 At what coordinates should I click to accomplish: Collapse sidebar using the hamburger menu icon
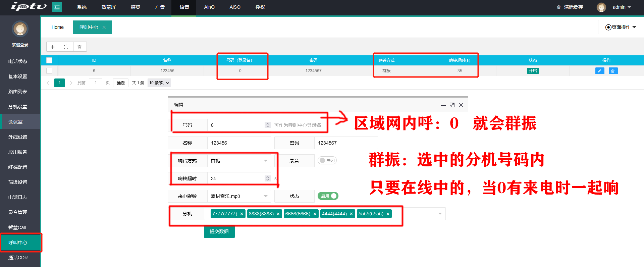click(57, 7)
